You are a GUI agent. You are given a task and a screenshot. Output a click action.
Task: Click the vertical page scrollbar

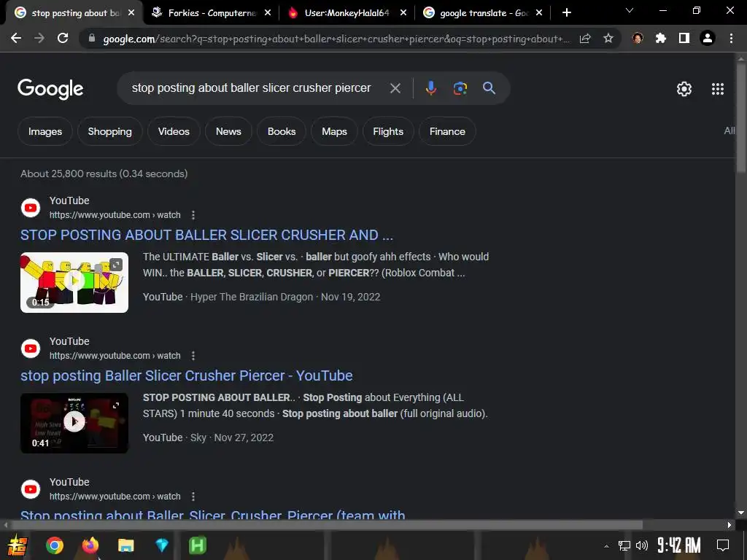click(741, 119)
